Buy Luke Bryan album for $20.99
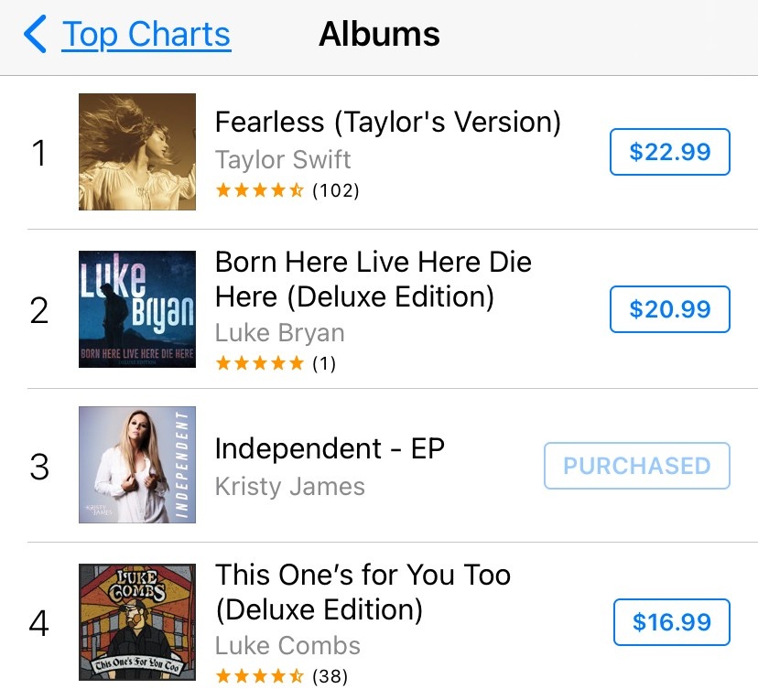Viewport: 758px width, 700px height. [x=669, y=309]
